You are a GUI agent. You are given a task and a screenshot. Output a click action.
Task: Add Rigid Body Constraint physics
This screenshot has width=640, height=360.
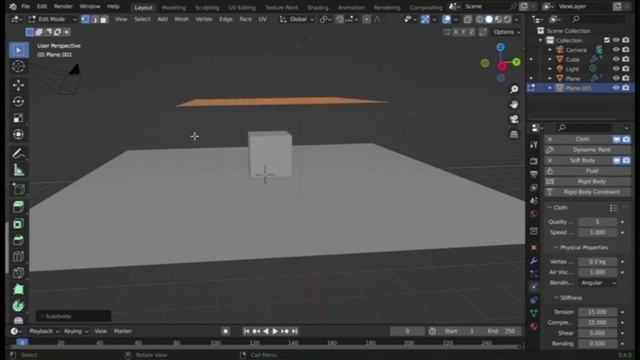[x=588, y=192]
